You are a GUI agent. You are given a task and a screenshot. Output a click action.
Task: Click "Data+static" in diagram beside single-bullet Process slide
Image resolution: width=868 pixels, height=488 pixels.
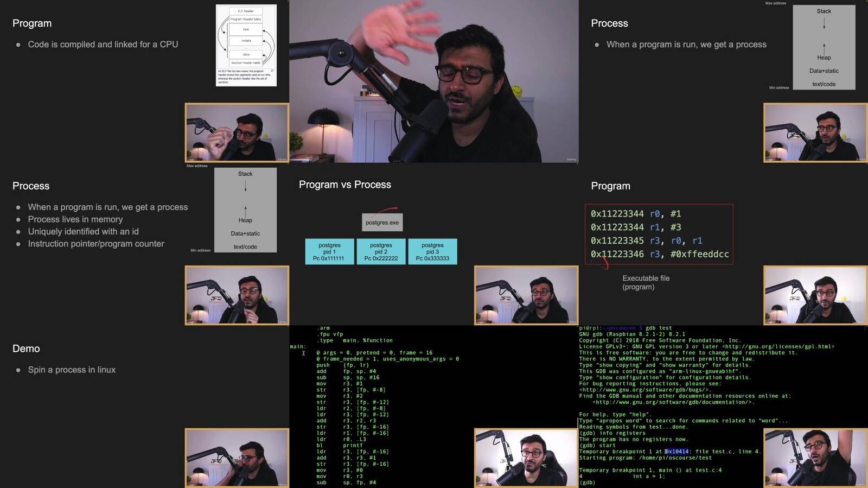tap(824, 71)
